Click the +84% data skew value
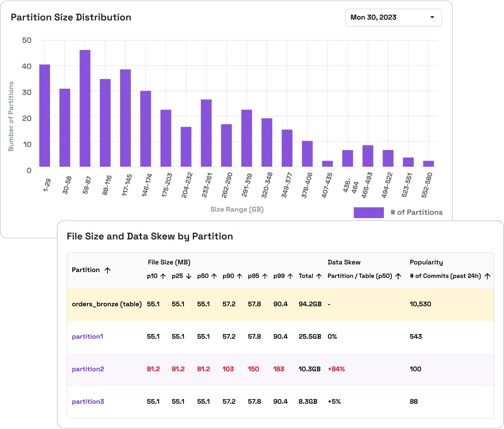This screenshot has height=429, width=504. (336, 369)
